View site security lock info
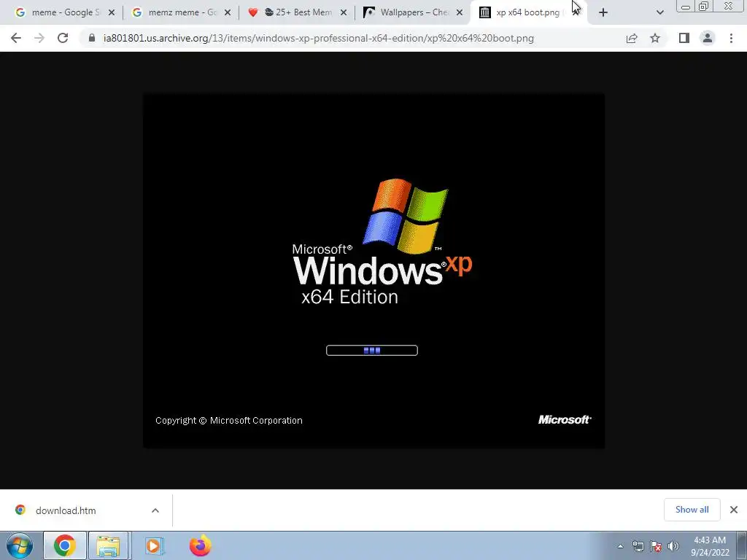 click(92, 38)
